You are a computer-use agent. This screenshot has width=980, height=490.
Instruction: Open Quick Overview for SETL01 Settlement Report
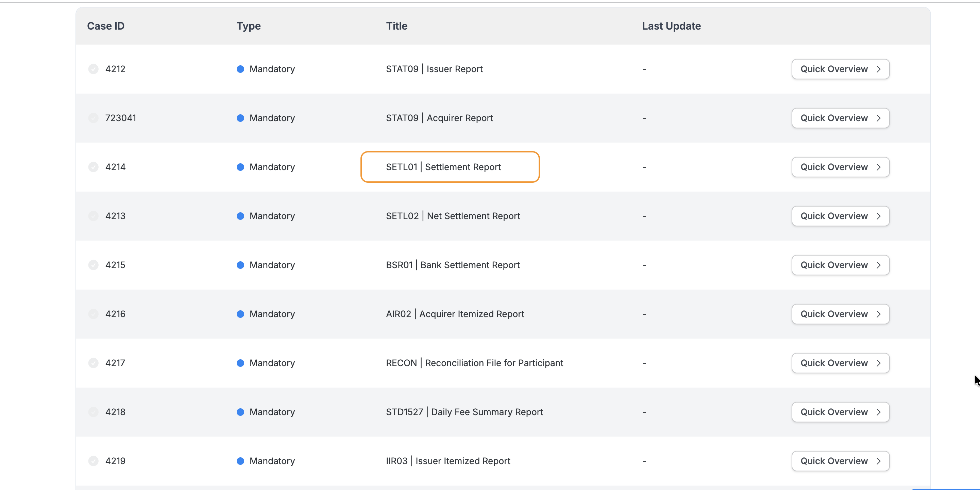point(840,167)
